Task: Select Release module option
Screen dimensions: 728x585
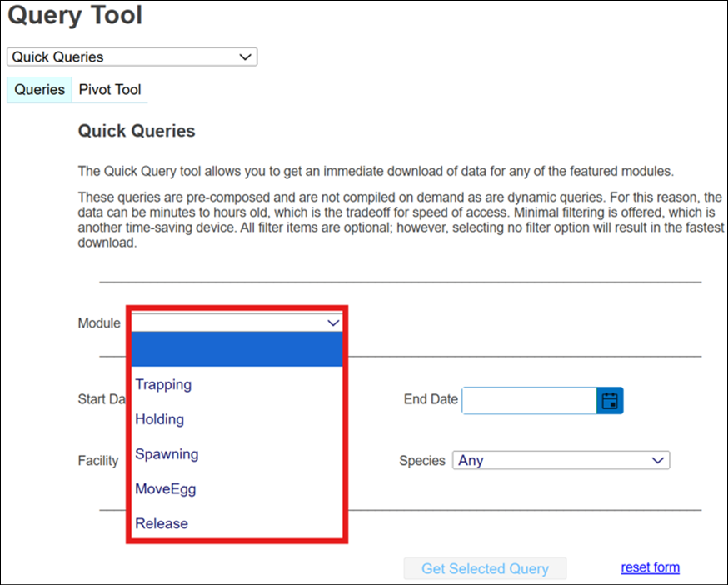Action: pyautogui.click(x=162, y=523)
